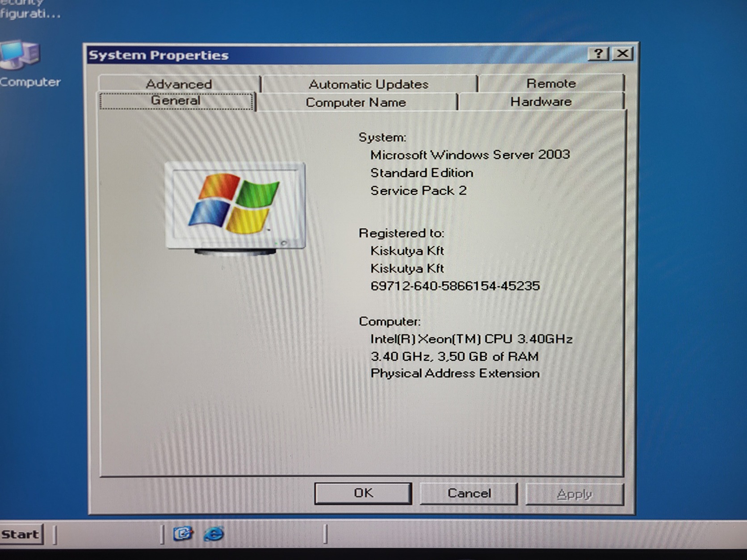747x560 pixels.
Task: Launch Internet Explorer from the quick launch bar
Action: tap(214, 534)
